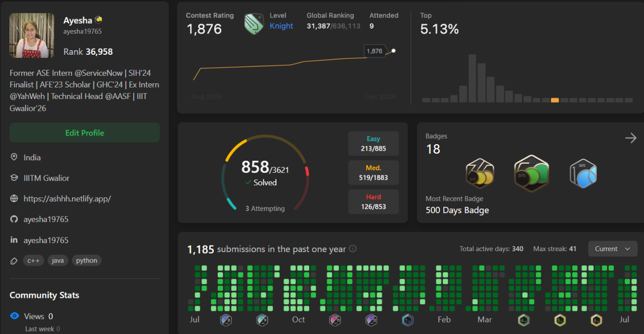644x334 pixels.
Task: Open the GitHub ayesha19765 profile link
Action: pos(46,219)
